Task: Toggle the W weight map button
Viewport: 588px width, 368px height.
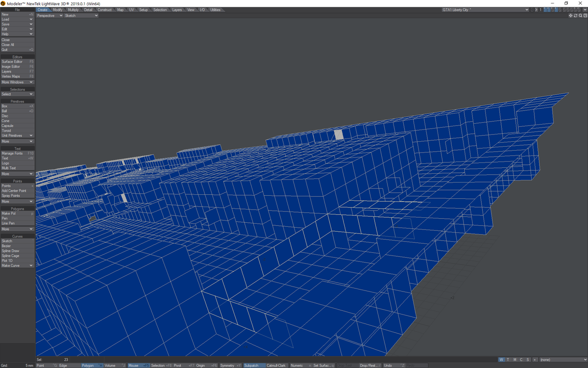Action: [501, 360]
